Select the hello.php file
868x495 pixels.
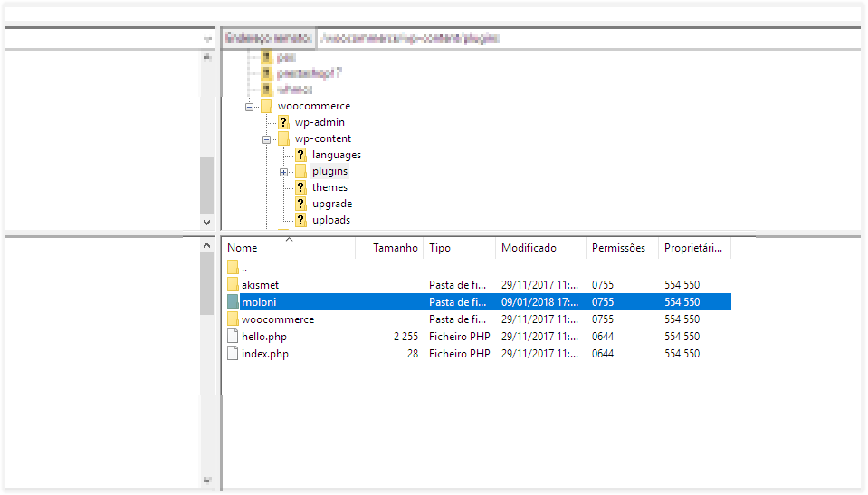point(479,336)
